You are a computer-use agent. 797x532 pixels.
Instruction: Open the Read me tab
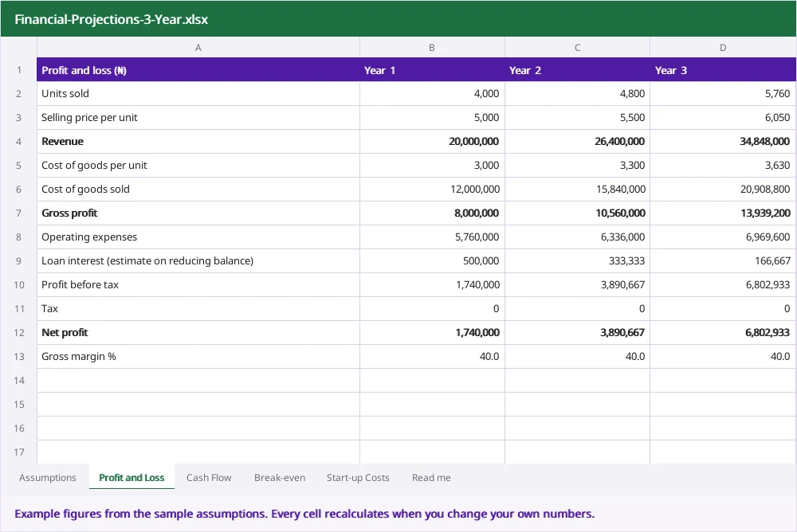pyautogui.click(x=431, y=477)
